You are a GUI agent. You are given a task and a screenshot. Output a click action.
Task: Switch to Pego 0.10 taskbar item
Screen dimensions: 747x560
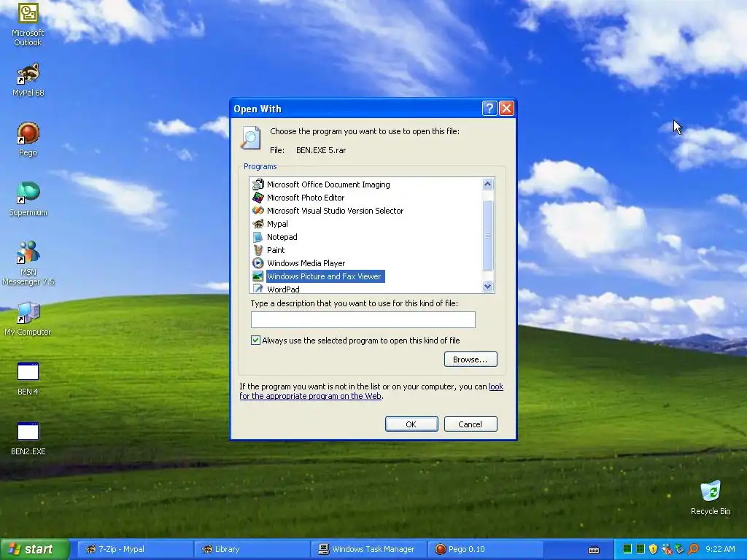click(x=485, y=549)
